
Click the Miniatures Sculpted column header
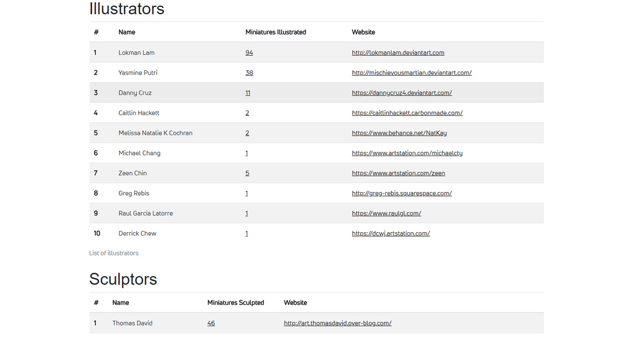[236, 303]
